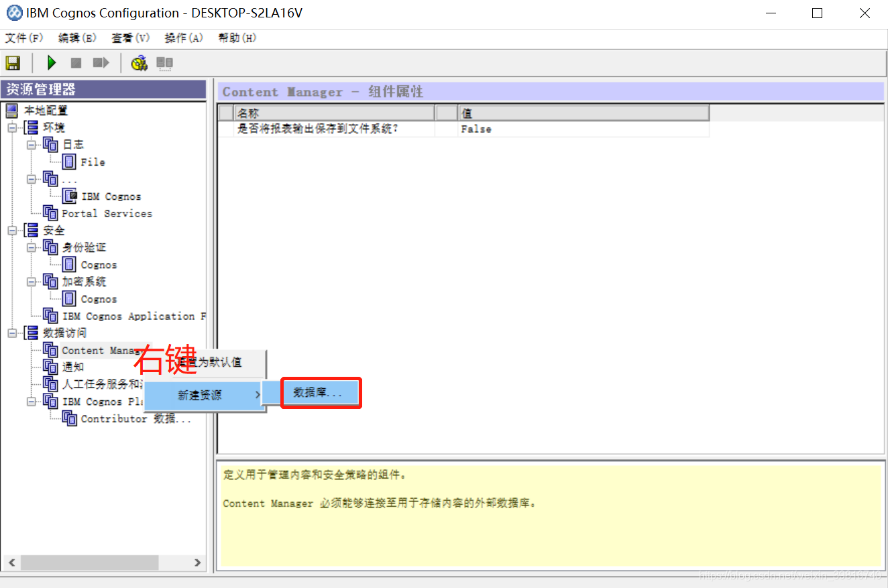Click the Content Manager component icon
The height and width of the screenshot is (588, 888).
(x=51, y=350)
